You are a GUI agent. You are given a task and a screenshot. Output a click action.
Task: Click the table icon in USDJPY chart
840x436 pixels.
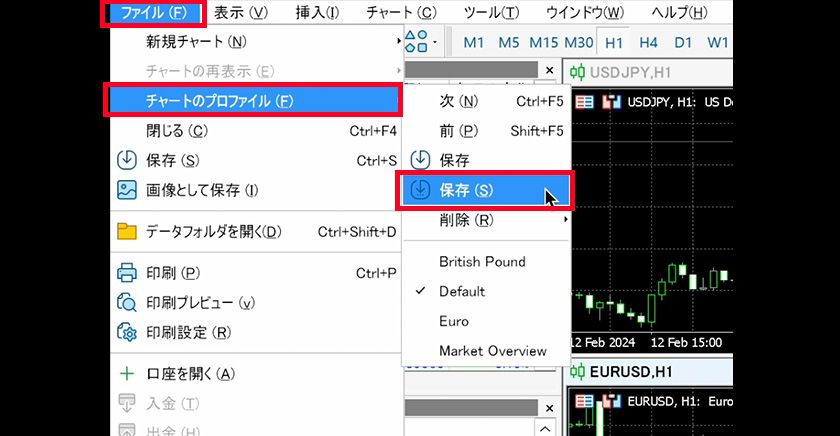pos(584,102)
